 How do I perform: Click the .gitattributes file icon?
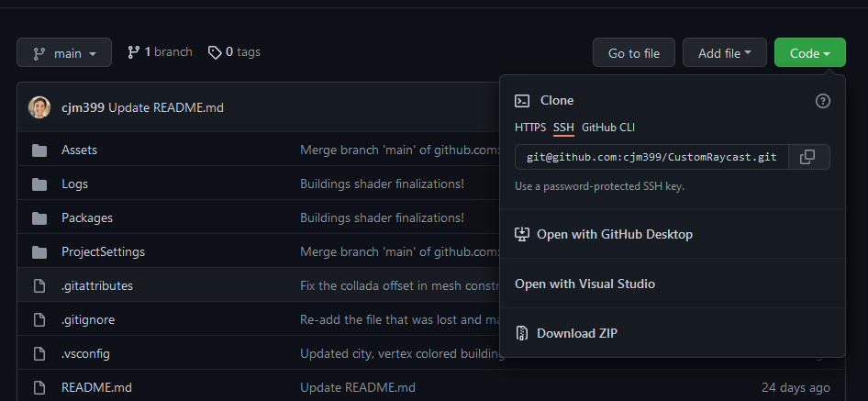[39, 285]
